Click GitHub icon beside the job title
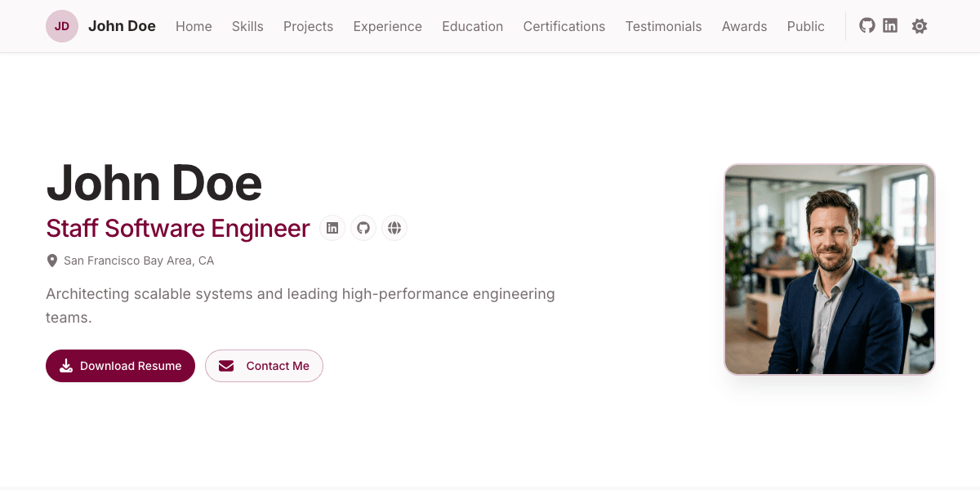980x490 pixels. click(x=363, y=228)
